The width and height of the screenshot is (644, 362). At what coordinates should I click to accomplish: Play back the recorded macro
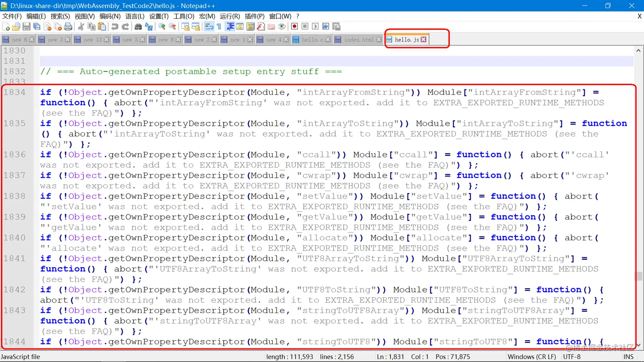pos(315,26)
